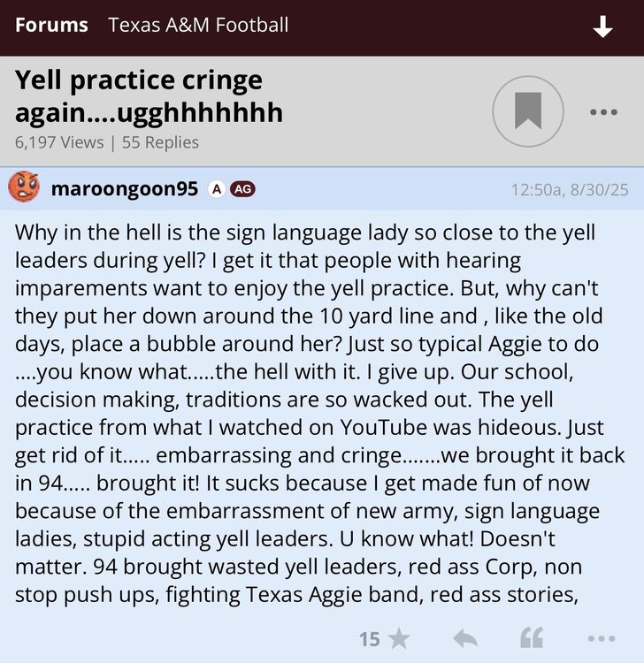The height and width of the screenshot is (663, 644).
Task: Quote this post using quotation icon
Action: 531,638
